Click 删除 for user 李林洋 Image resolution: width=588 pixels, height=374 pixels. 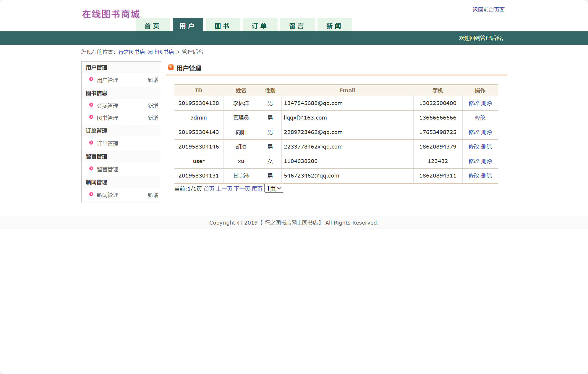487,103
